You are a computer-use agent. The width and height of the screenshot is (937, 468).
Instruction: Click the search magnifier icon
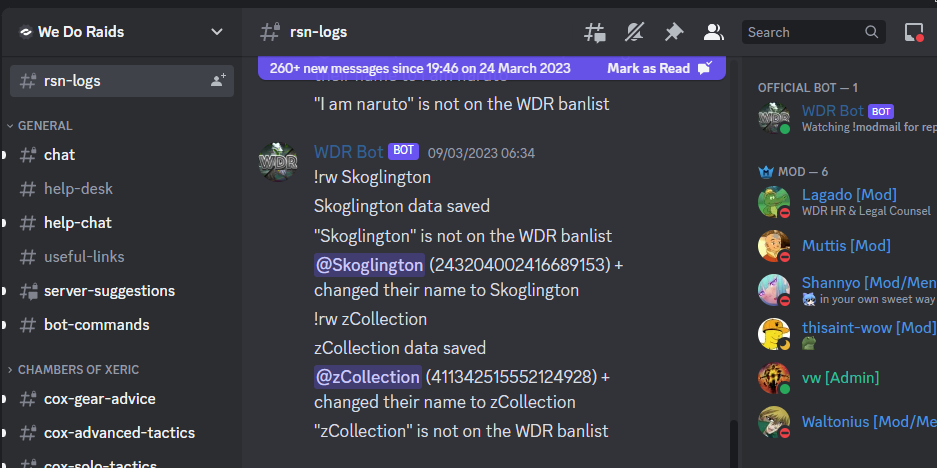tap(871, 32)
